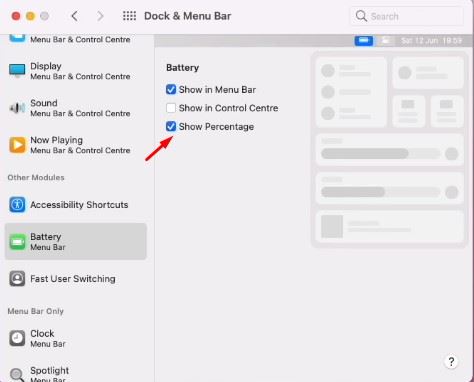The width and height of the screenshot is (474, 382).
Task: Click the green Battery icon in sidebar
Action: [x=17, y=242]
